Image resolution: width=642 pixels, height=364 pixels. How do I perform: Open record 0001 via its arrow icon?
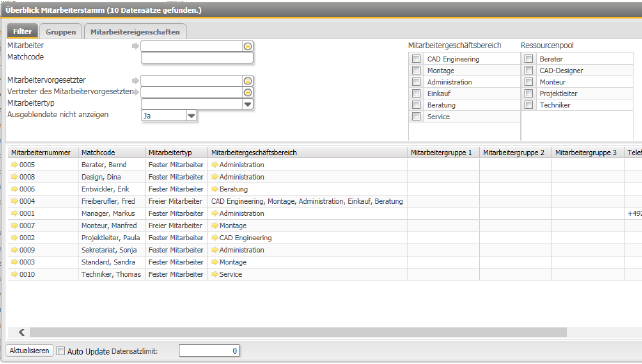point(14,213)
